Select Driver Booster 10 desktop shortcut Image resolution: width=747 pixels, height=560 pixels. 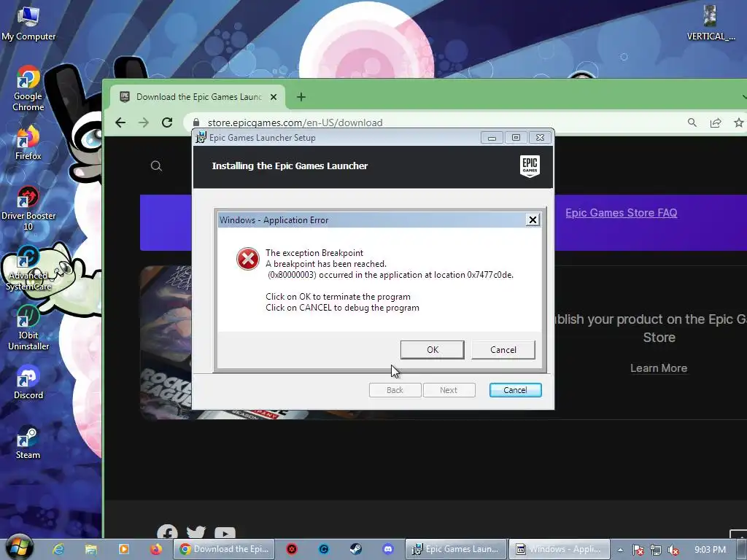pyautogui.click(x=28, y=208)
